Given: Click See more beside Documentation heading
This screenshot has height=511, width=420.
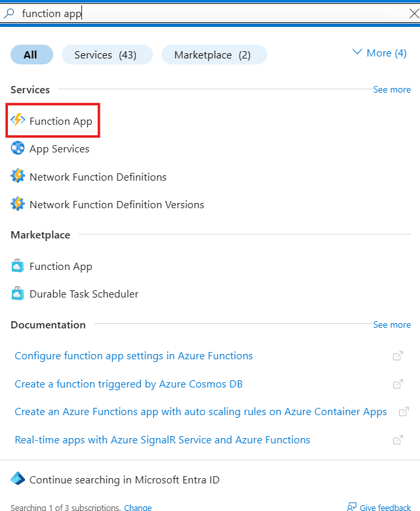Looking at the screenshot, I should pyautogui.click(x=392, y=324).
